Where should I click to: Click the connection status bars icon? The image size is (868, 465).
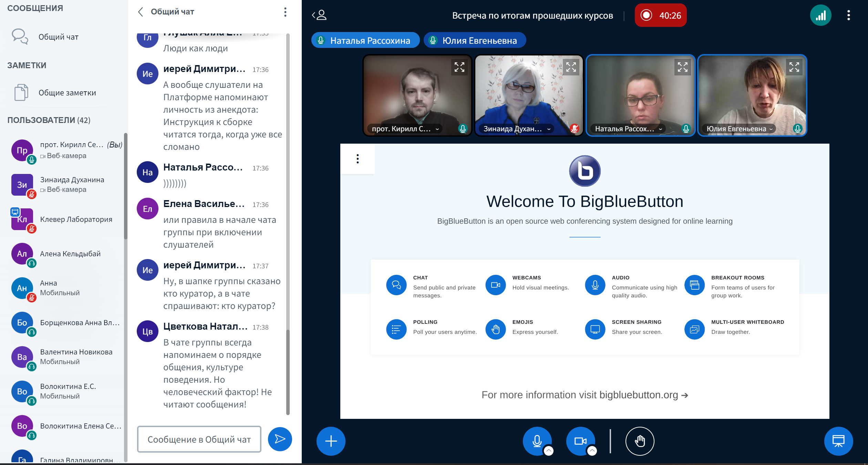820,15
